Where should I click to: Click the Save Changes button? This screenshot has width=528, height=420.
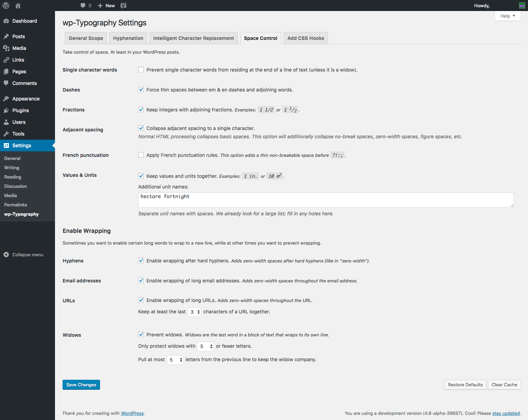[x=81, y=385]
